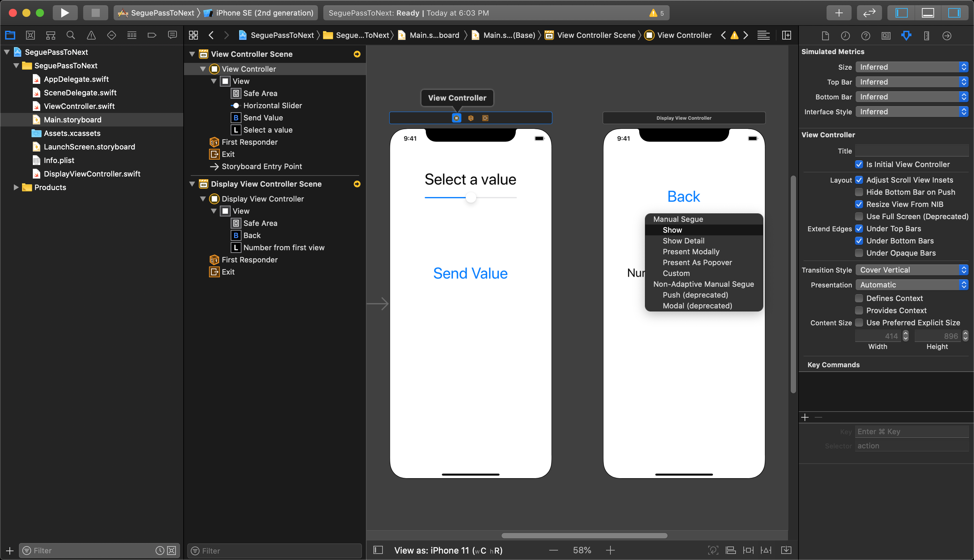Open the Report navigator

point(172,36)
